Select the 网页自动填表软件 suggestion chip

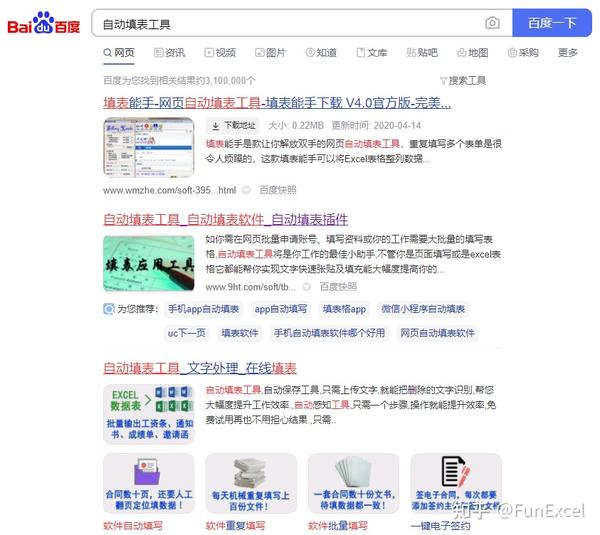coord(437,333)
